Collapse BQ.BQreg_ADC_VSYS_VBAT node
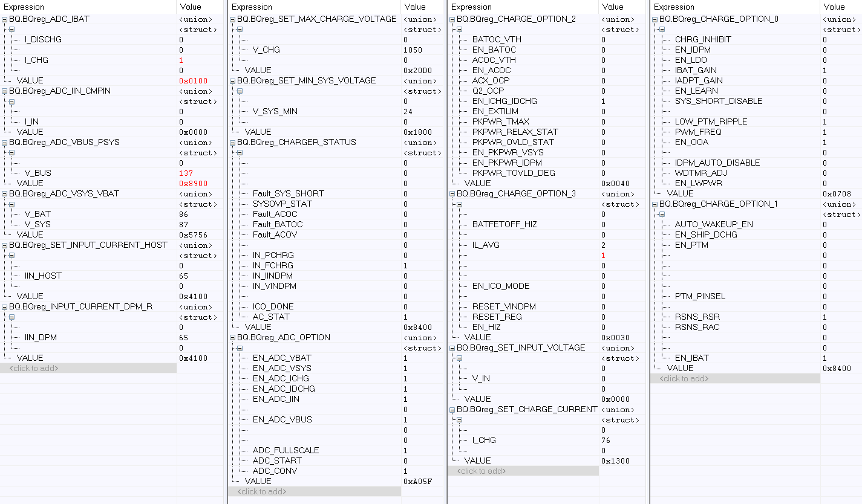The image size is (862, 504). coord(4,194)
